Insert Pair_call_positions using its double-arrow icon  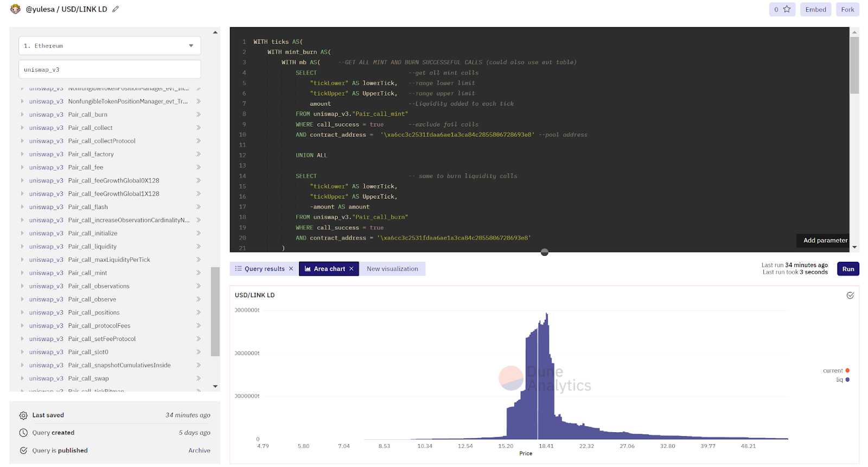199,312
